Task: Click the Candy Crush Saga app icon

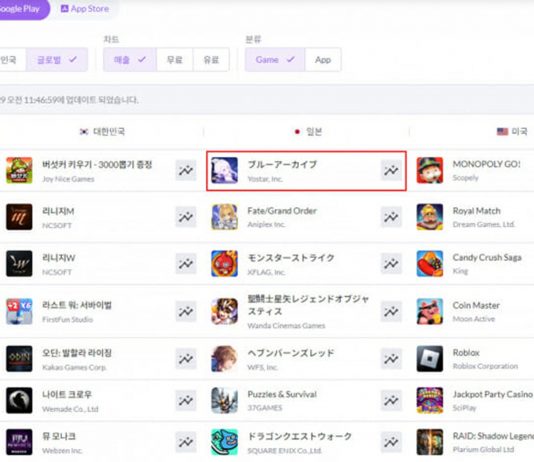Action: click(x=430, y=264)
